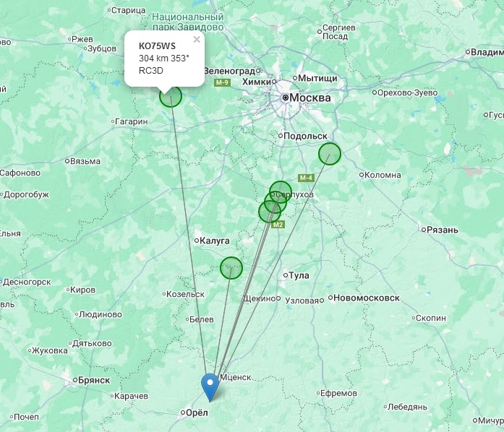
Task: Click the Орёл city label
Action: point(197,412)
